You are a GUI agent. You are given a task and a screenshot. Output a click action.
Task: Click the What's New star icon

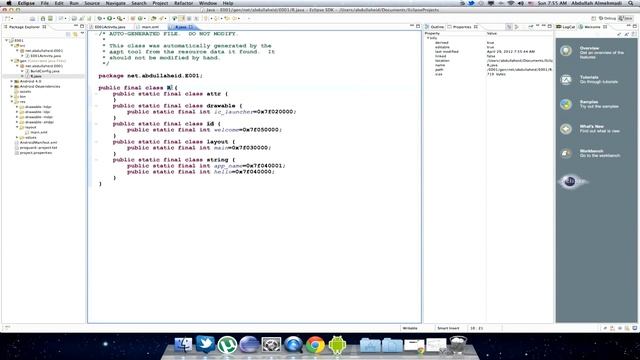coord(566,129)
